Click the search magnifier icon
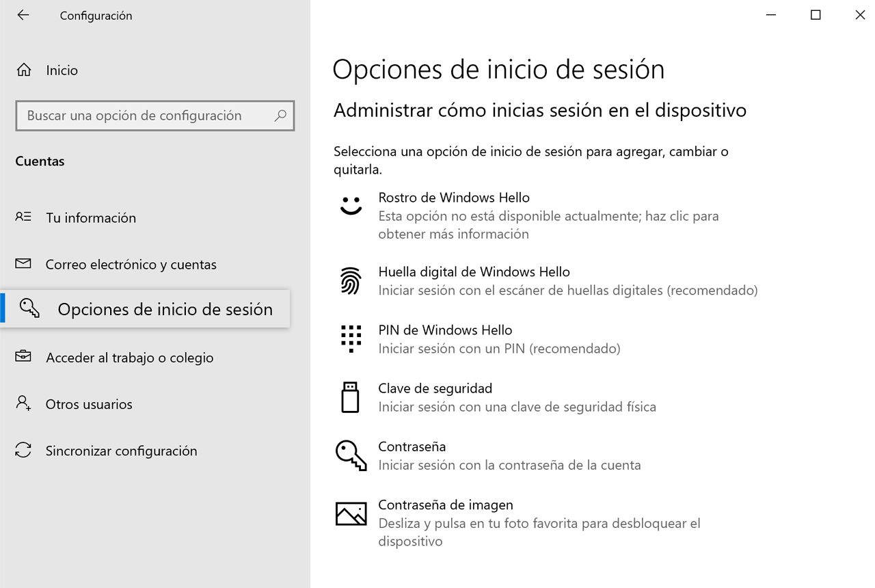The width and height of the screenshot is (875, 588). click(x=280, y=116)
